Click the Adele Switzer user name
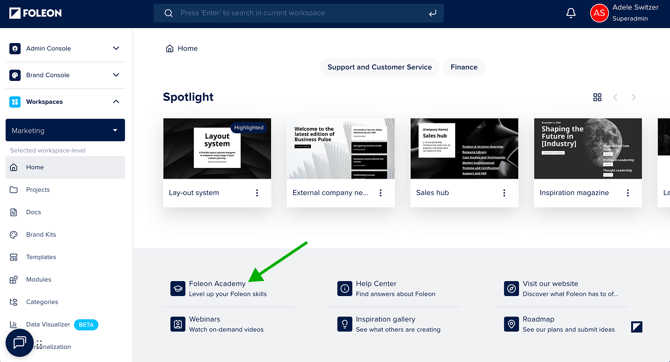Screen dimensions: 670x362 (635, 7)
